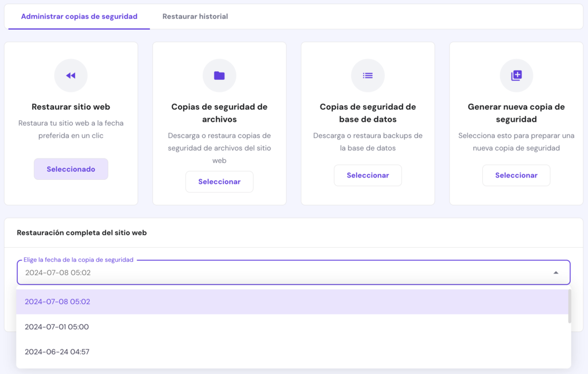
Task: Click Seleccionar under Copias de seguridad de archivos
Action: click(x=219, y=182)
